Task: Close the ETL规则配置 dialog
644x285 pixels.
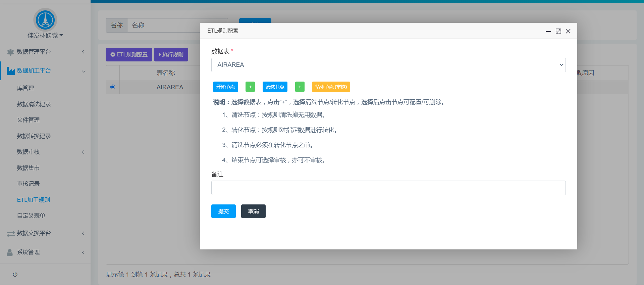Action: (x=568, y=31)
